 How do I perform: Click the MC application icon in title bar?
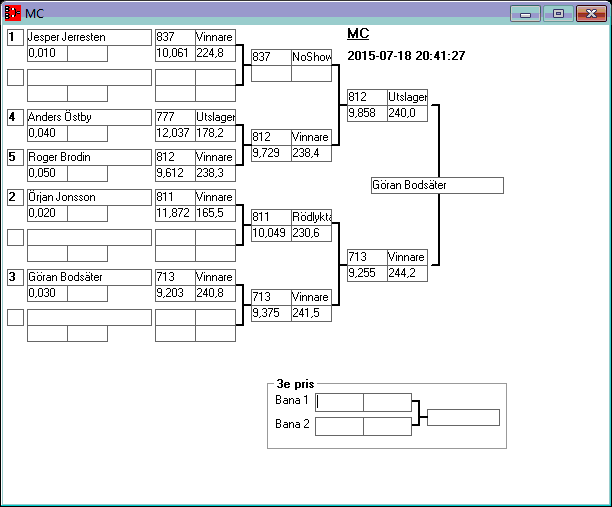(x=12, y=13)
